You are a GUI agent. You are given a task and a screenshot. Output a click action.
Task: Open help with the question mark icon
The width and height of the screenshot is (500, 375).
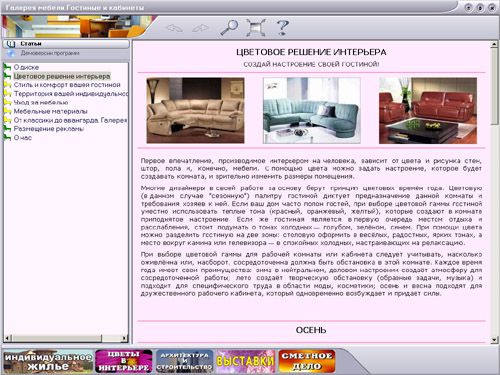click(283, 27)
